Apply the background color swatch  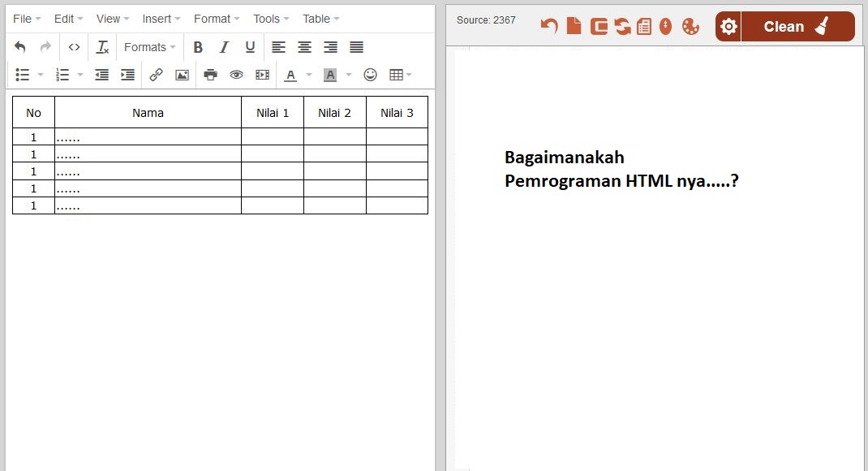(x=329, y=74)
